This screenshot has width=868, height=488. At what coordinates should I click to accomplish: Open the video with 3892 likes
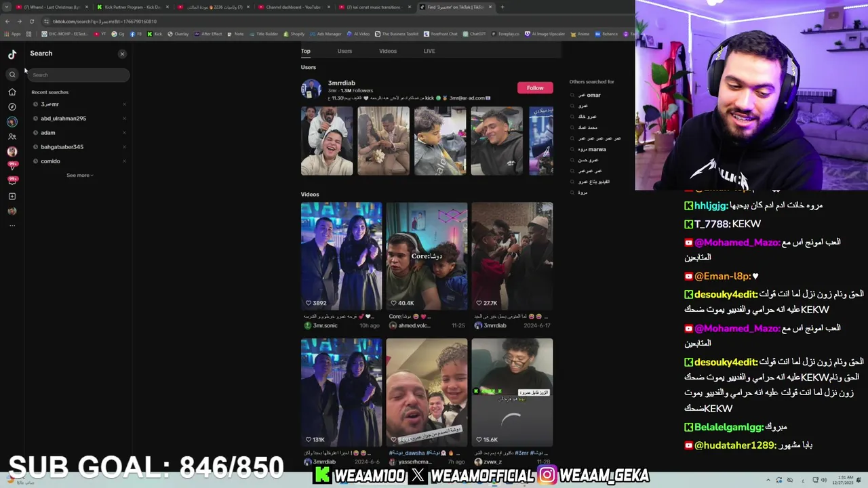click(341, 256)
